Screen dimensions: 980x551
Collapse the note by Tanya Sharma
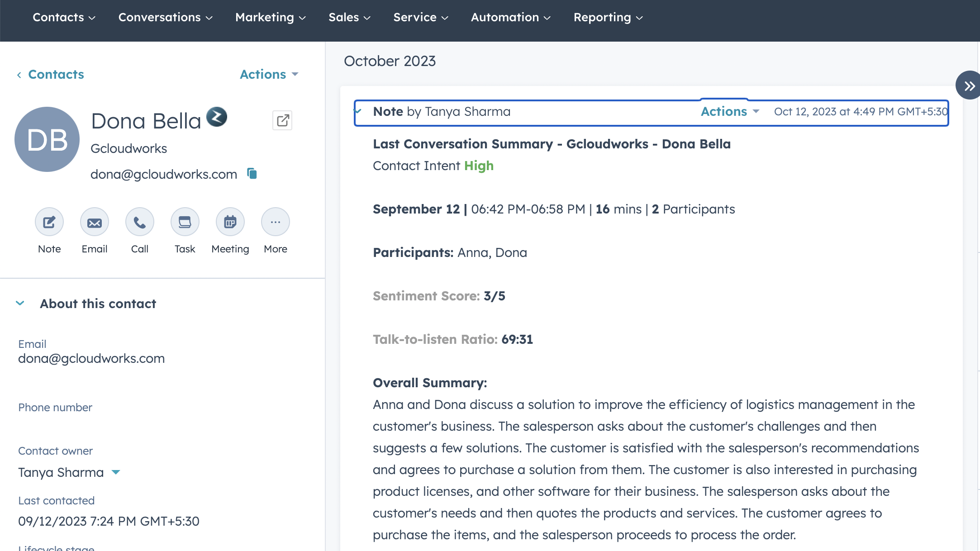click(x=358, y=110)
